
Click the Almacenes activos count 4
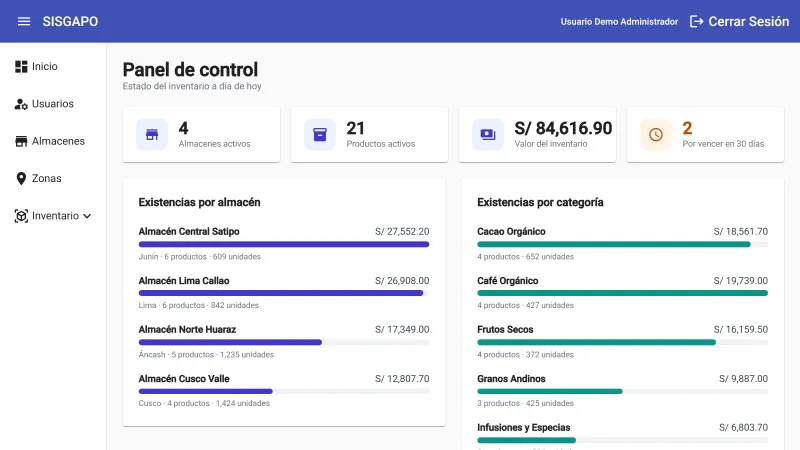183,128
